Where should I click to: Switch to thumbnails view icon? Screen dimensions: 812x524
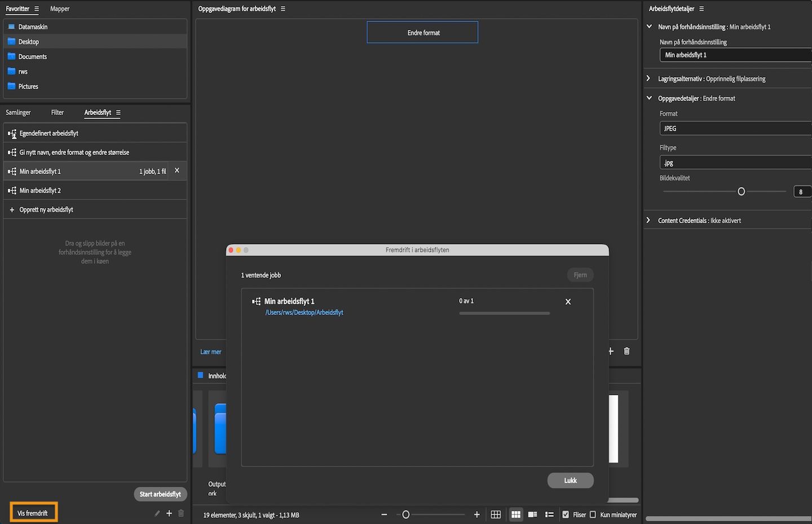(515, 515)
